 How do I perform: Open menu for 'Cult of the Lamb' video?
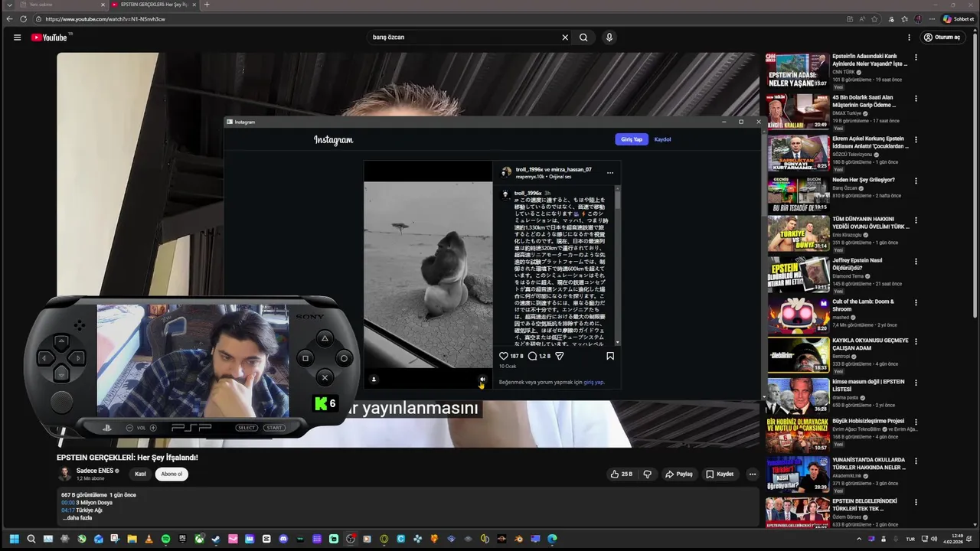click(916, 302)
